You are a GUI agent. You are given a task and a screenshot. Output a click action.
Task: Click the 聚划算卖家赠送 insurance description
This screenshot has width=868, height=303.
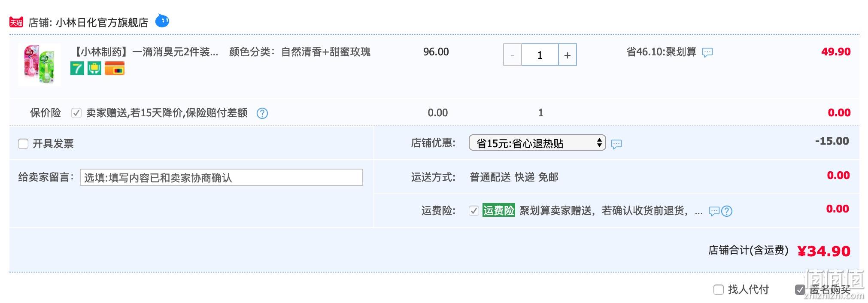(x=611, y=211)
